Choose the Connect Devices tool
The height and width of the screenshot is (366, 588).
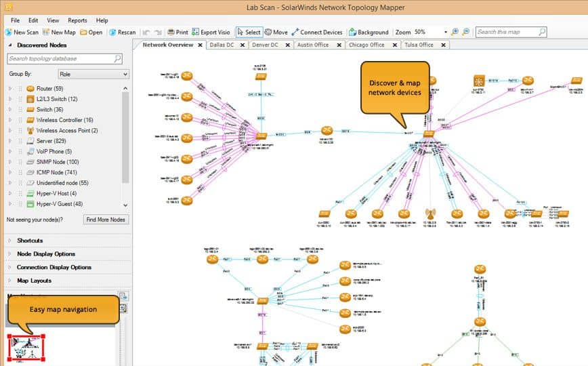coord(317,33)
